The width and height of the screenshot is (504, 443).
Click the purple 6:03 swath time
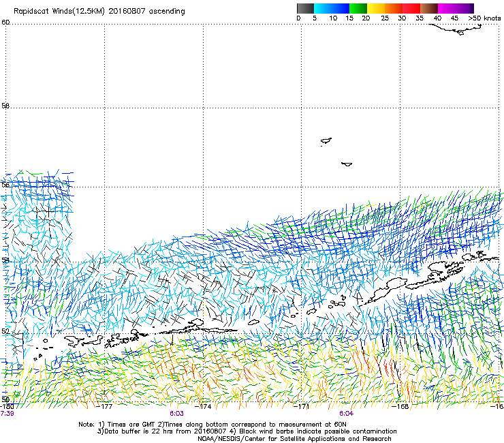(x=177, y=414)
